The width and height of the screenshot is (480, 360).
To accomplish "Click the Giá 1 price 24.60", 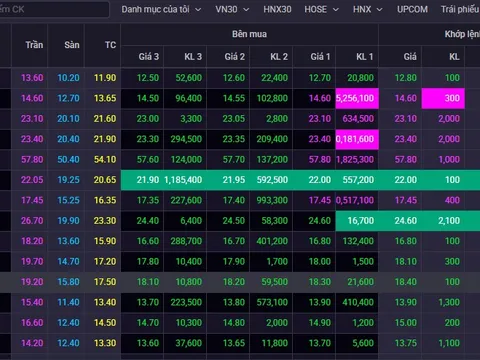I will point(319,221).
